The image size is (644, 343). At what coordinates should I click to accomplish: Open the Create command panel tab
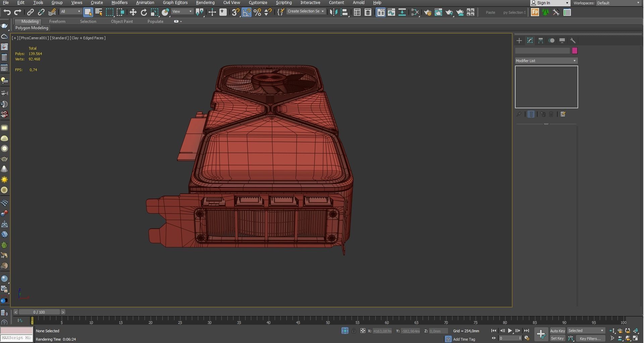pyautogui.click(x=519, y=41)
